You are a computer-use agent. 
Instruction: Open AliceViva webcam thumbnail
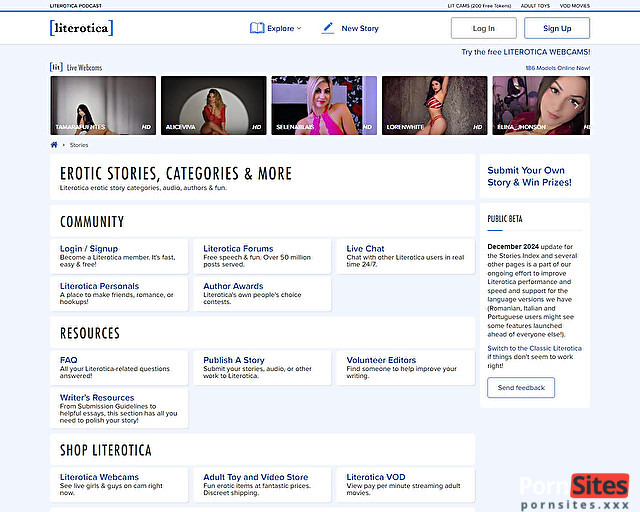(x=213, y=105)
